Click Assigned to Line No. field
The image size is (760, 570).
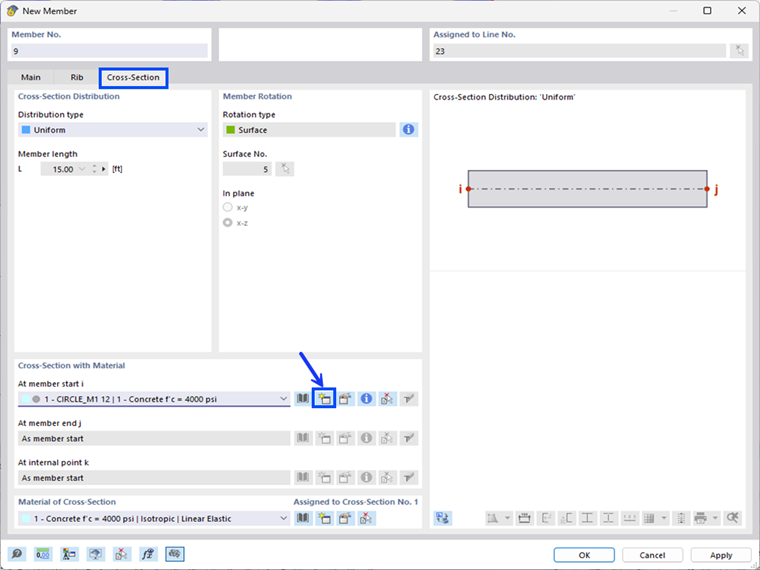580,51
